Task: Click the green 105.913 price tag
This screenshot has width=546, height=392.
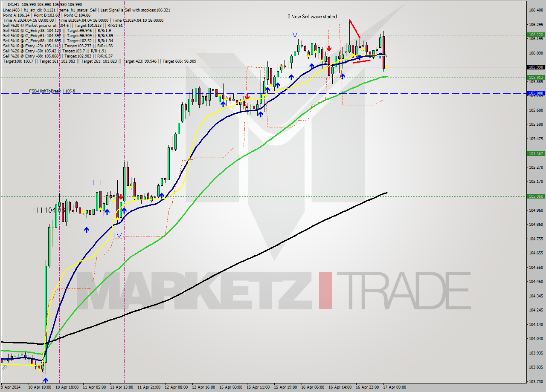Action: click(x=536, y=77)
